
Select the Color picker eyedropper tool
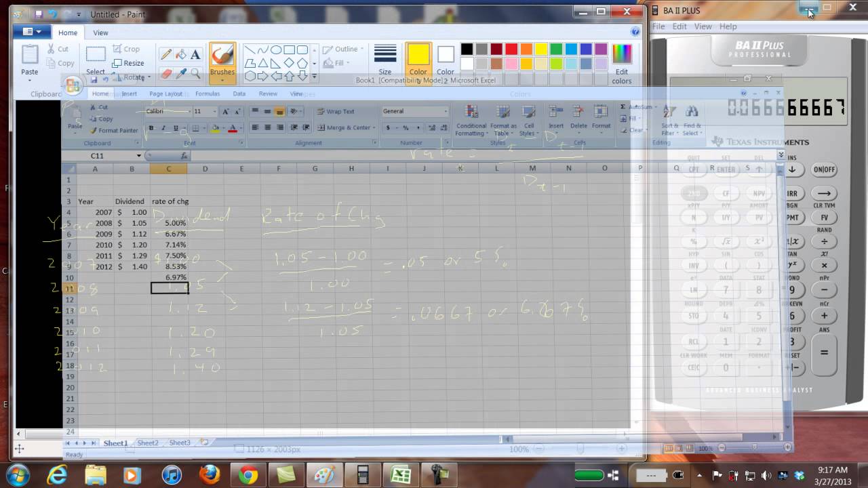(180, 73)
